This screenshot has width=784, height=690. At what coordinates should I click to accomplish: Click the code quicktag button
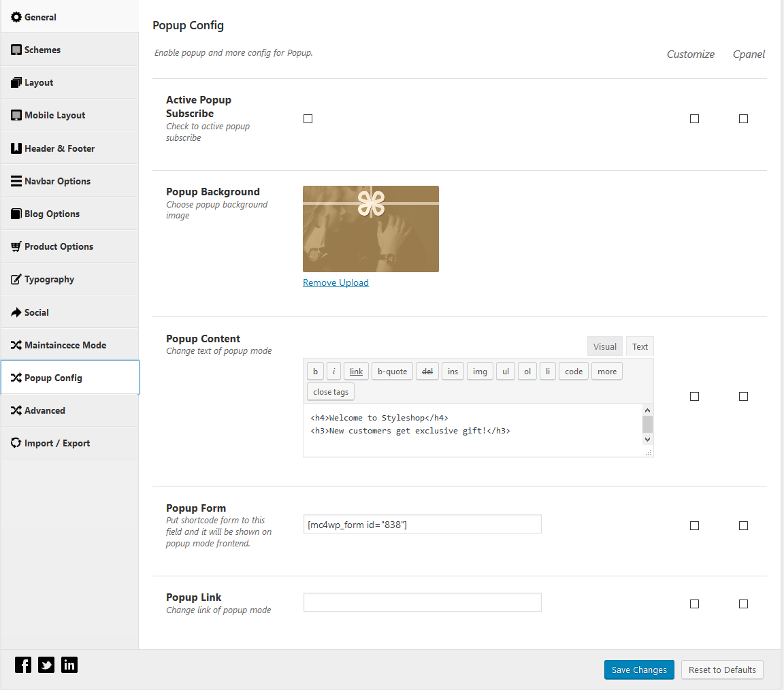[x=574, y=372]
